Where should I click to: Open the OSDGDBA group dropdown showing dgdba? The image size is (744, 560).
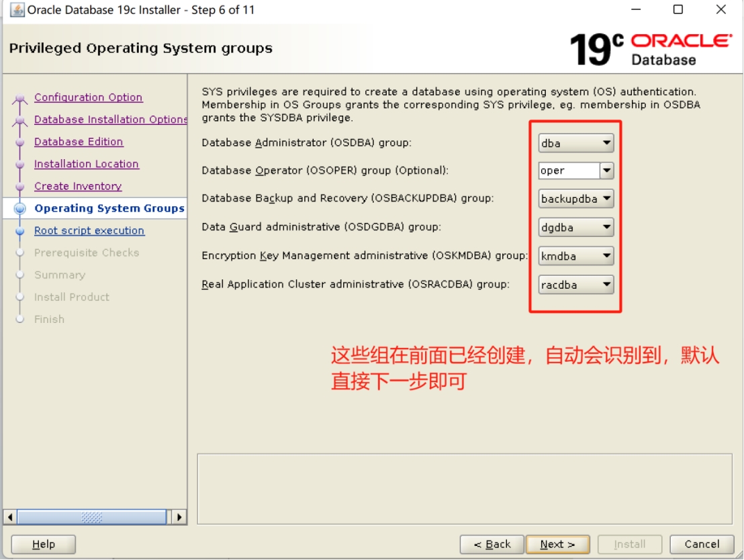576,228
